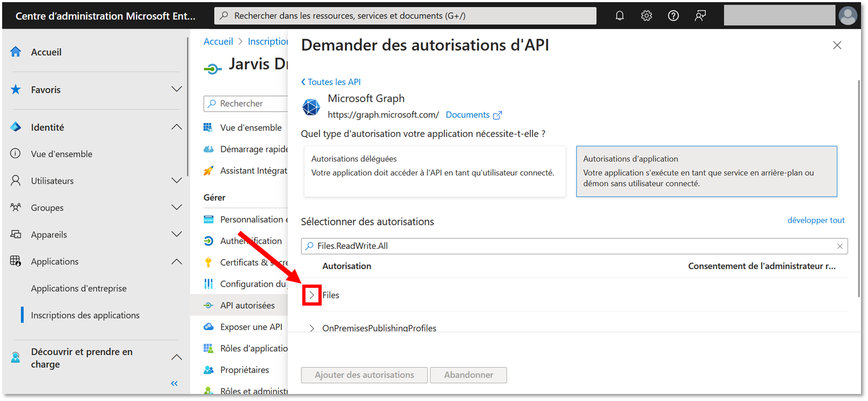
Task: Click the Microsoft Graph logo icon
Action: click(x=311, y=107)
